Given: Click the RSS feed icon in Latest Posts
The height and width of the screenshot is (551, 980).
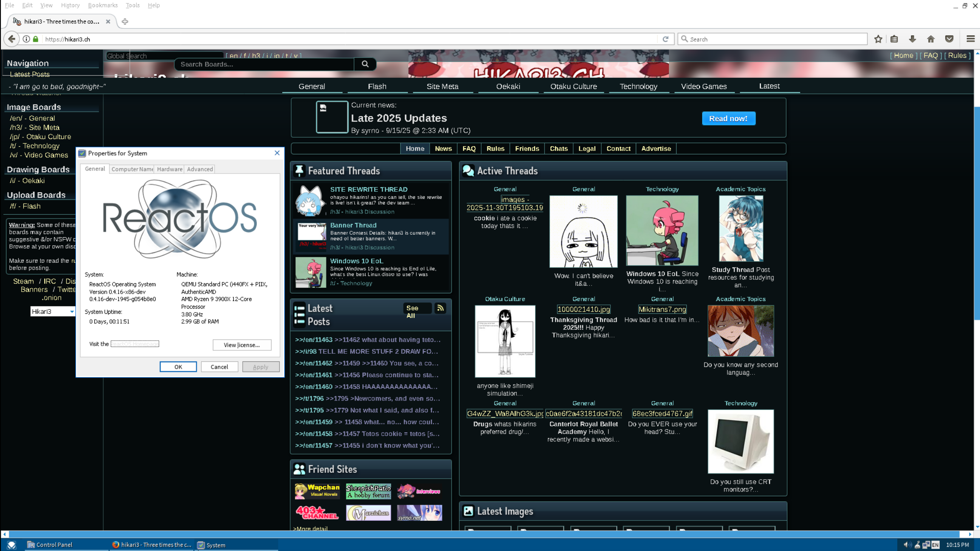Looking at the screenshot, I should pyautogui.click(x=440, y=308).
